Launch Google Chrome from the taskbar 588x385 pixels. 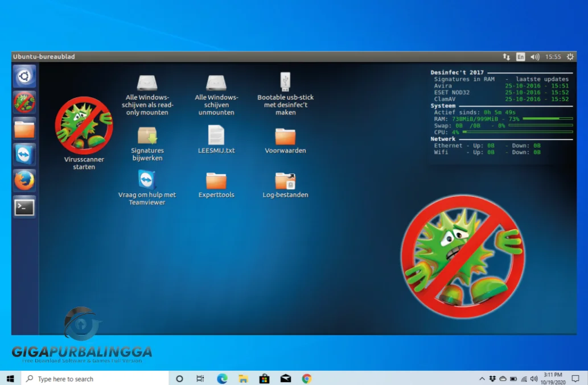click(307, 379)
